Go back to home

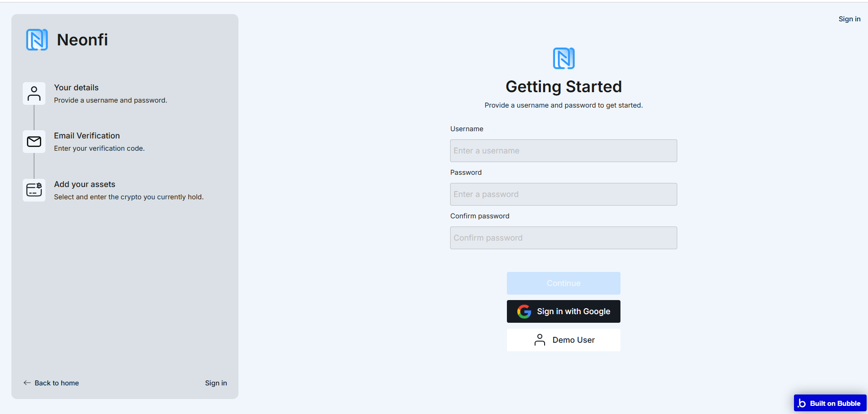tap(51, 383)
